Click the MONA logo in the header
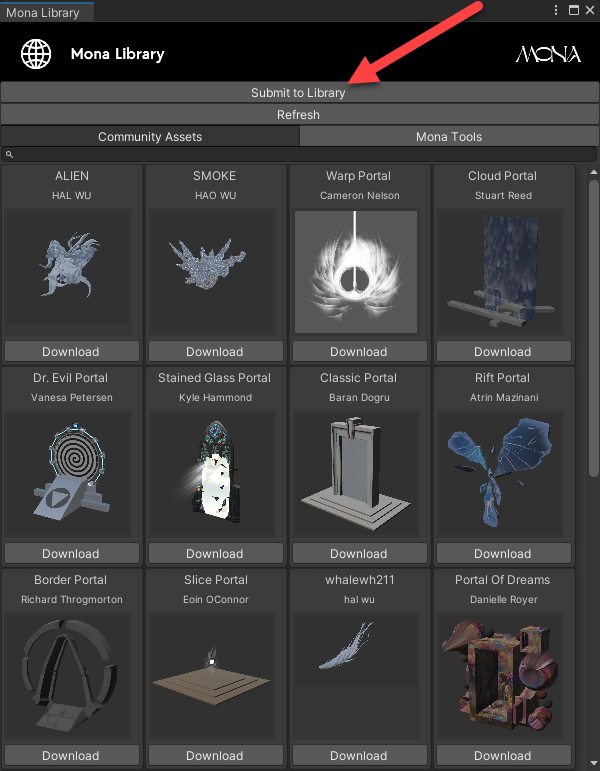 click(x=548, y=54)
